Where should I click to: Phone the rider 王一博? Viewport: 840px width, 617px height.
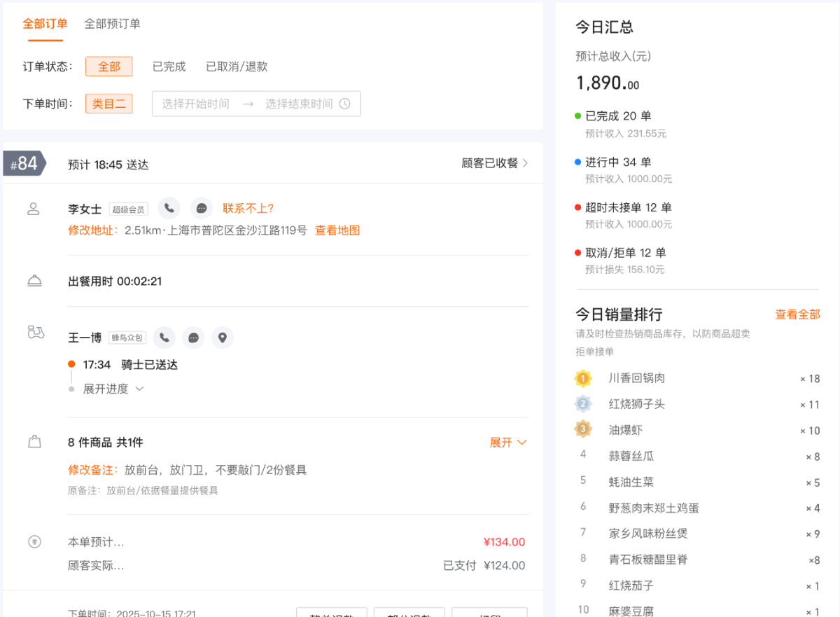pos(164,337)
